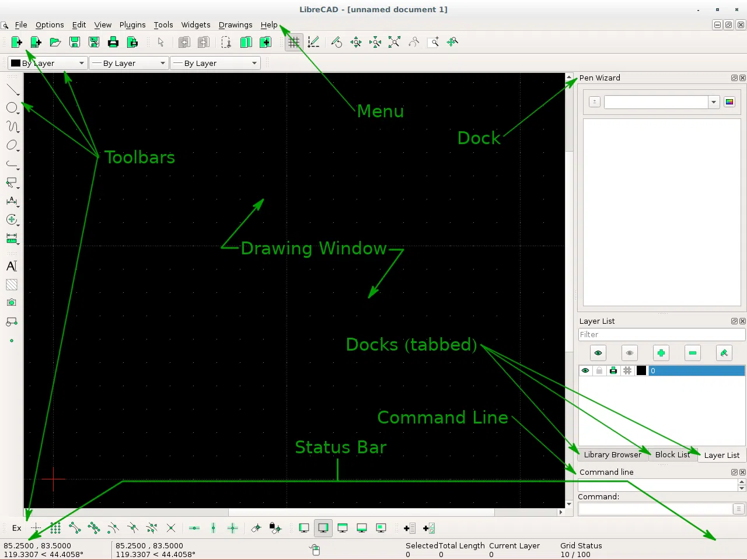Switch to the Block List tab
Screen dimensions: 747x560
[x=672, y=455]
